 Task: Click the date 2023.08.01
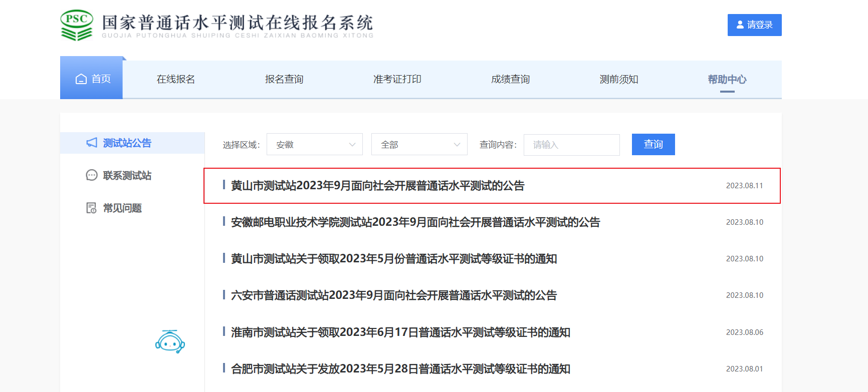pos(745,369)
